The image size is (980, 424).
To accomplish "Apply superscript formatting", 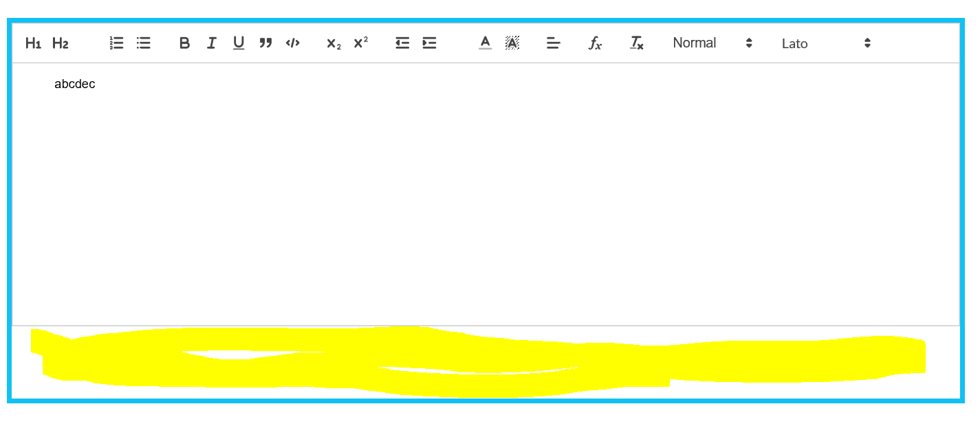I will (x=361, y=43).
